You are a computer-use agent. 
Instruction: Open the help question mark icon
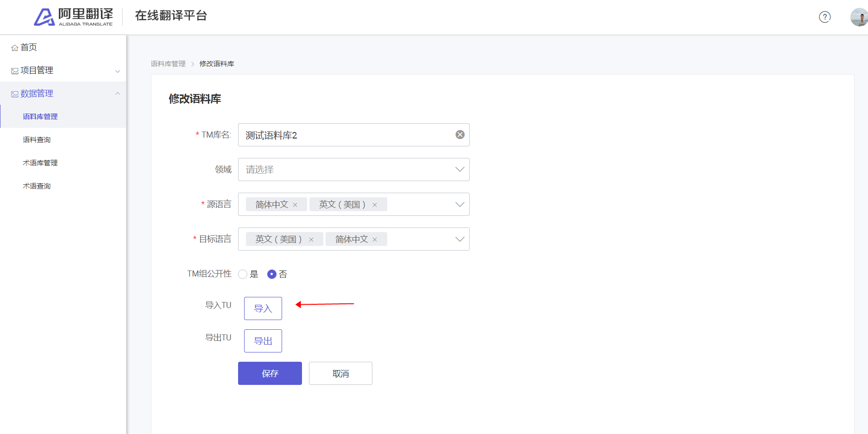[x=824, y=17]
